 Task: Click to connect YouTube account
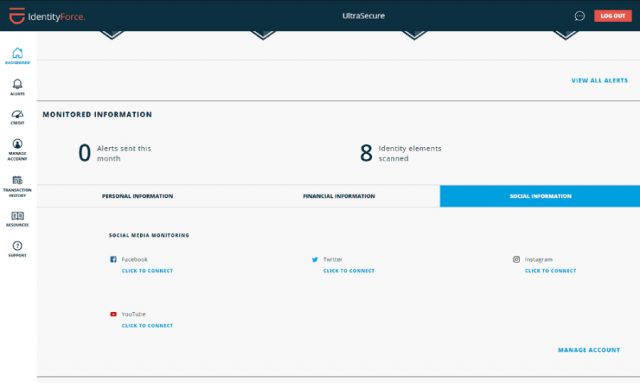[147, 325]
